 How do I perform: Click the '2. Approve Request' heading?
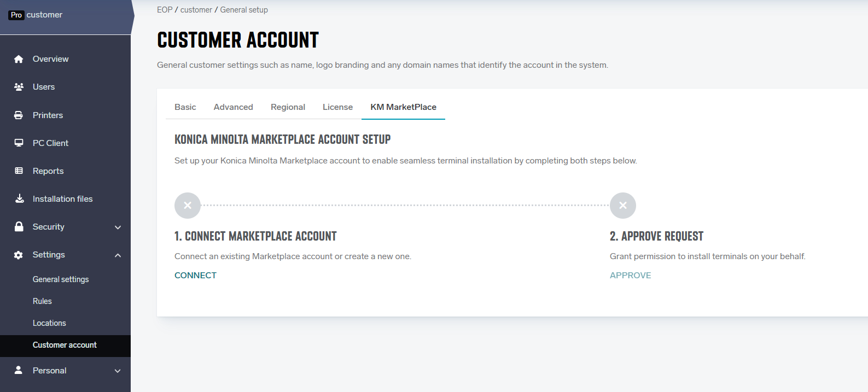tap(656, 236)
